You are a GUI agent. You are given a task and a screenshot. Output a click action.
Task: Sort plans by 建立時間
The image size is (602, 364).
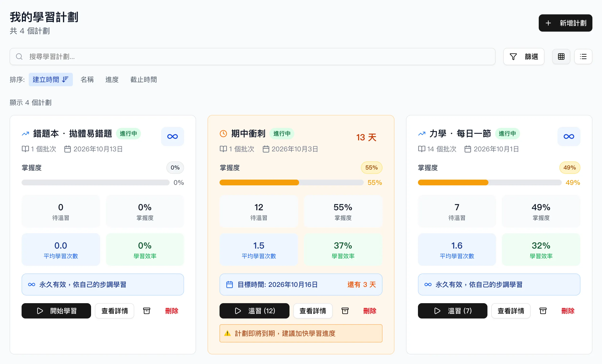tap(51, 80)
